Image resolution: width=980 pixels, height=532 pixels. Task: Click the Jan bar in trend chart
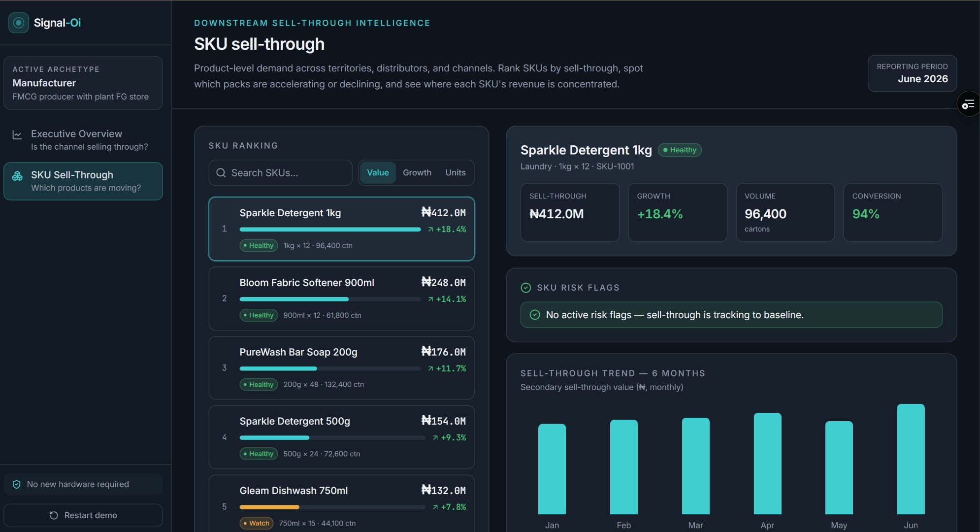pos(552,469)
